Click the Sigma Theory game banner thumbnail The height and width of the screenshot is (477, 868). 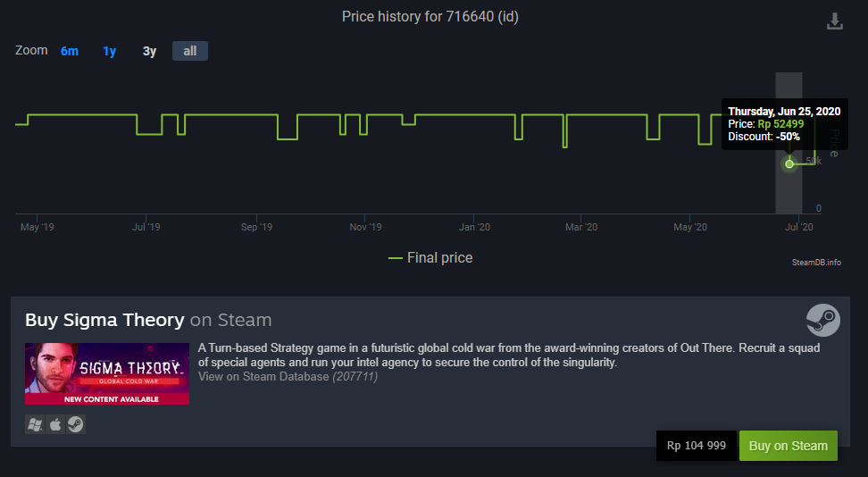(x=107, y=373)
